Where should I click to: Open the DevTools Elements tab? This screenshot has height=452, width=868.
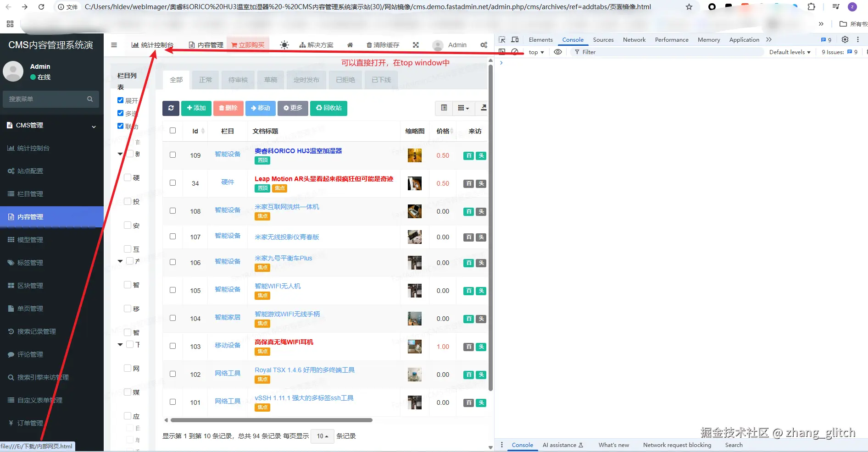pyautogui.click(x=540, y=40)
